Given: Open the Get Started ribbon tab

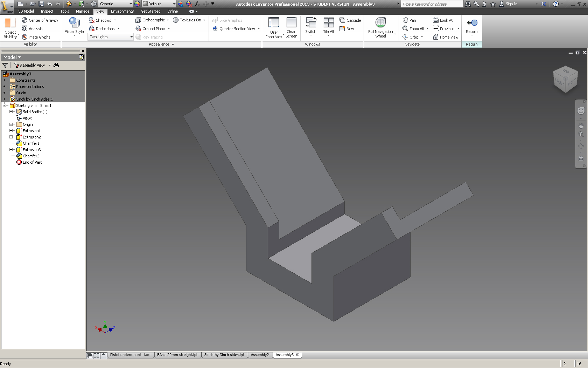Looking at the screenshot, I should 150,11.
